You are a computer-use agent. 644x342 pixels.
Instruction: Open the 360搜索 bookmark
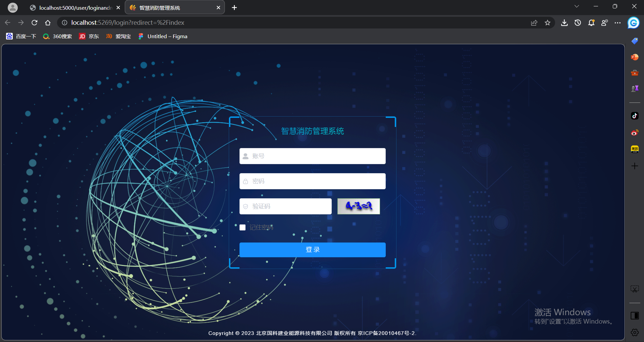pyautogui.click(x=57, y=36)
